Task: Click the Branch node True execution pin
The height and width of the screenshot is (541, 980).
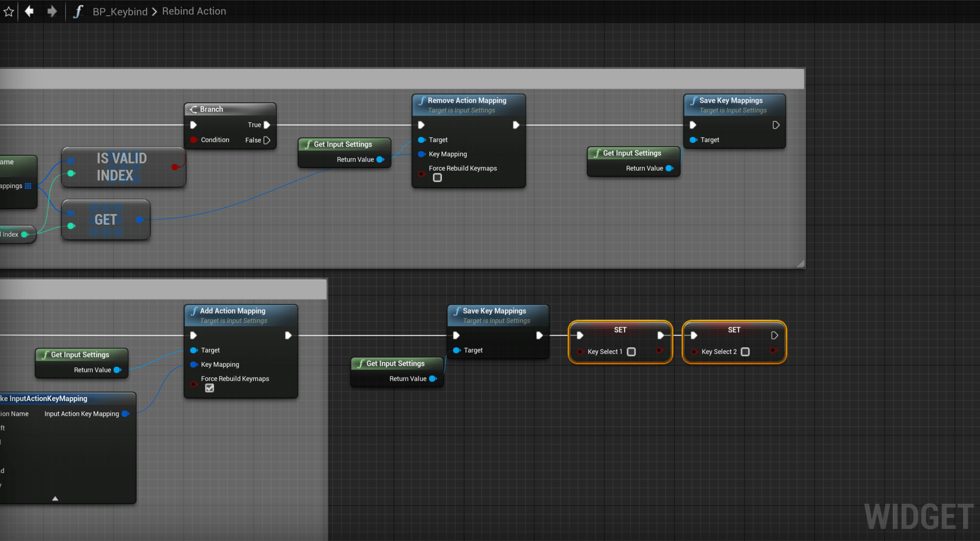Action: pos(267,125)
